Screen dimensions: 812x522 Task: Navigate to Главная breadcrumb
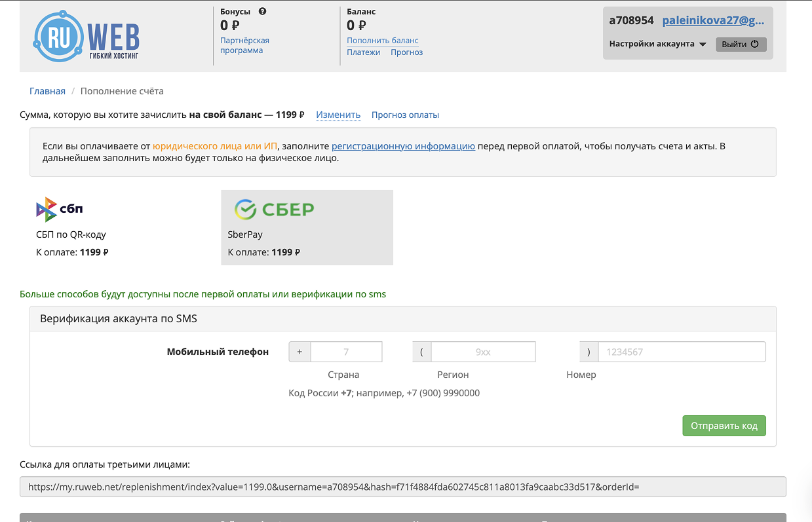tap(47, 91)
